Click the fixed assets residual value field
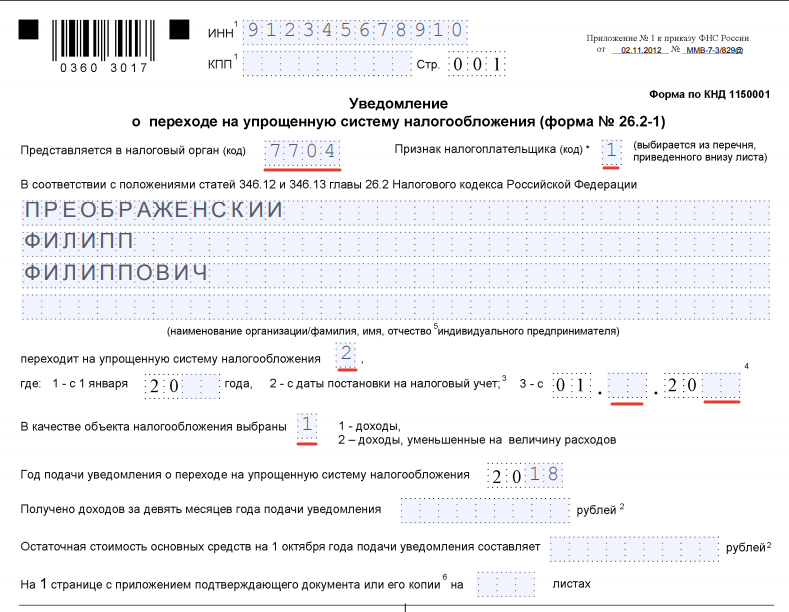 click(635, 549)
